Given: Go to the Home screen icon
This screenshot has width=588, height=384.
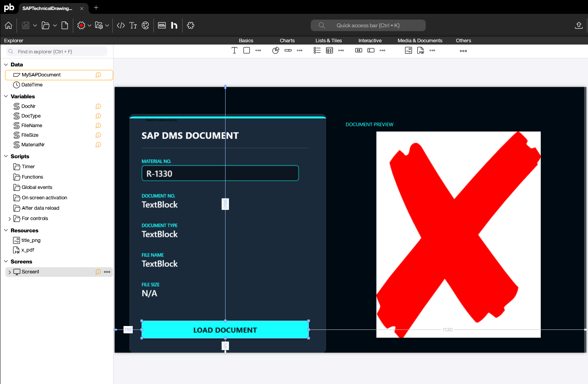Looking at the screenshot, I should tap(8, 25).
